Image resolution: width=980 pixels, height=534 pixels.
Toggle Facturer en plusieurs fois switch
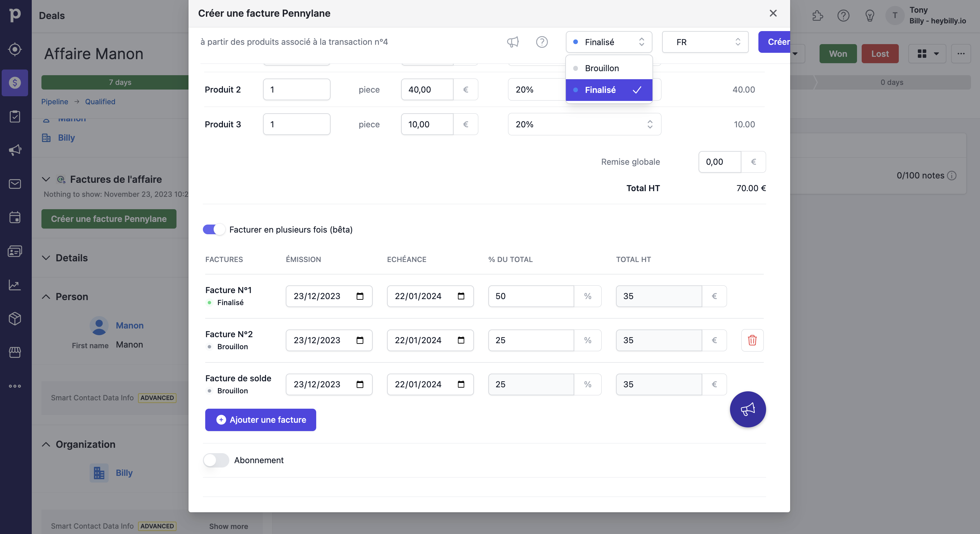(214, 229)
